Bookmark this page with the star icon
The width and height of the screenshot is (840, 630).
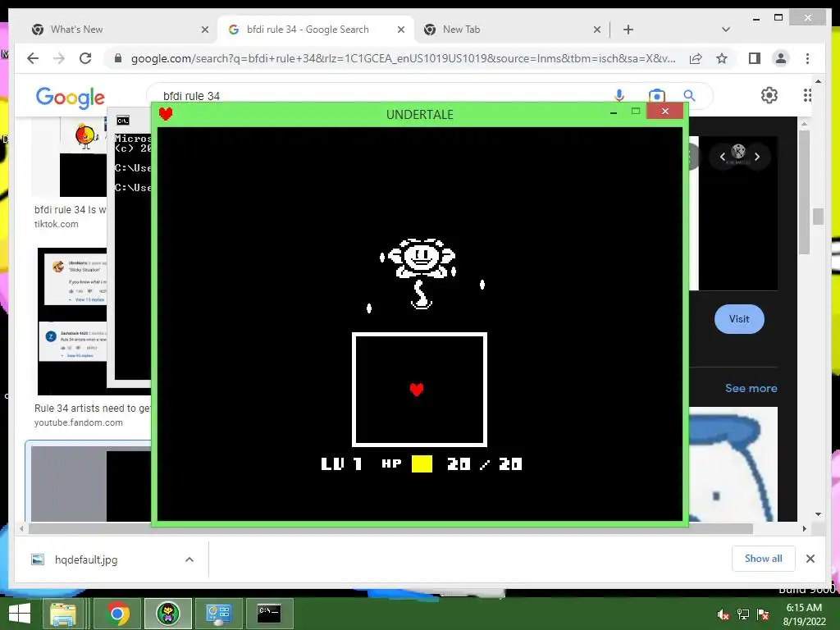point(722,58)
